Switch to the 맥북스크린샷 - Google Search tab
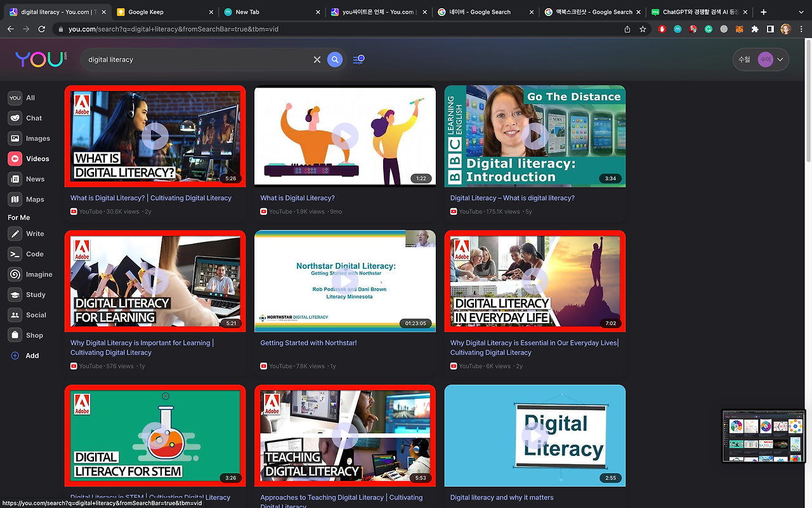The image size is (812, 508). coord(592,12)
